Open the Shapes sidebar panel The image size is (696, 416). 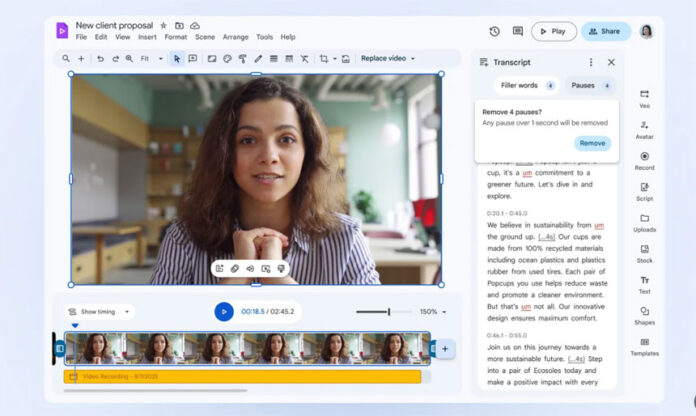click(x=644, y=316)
